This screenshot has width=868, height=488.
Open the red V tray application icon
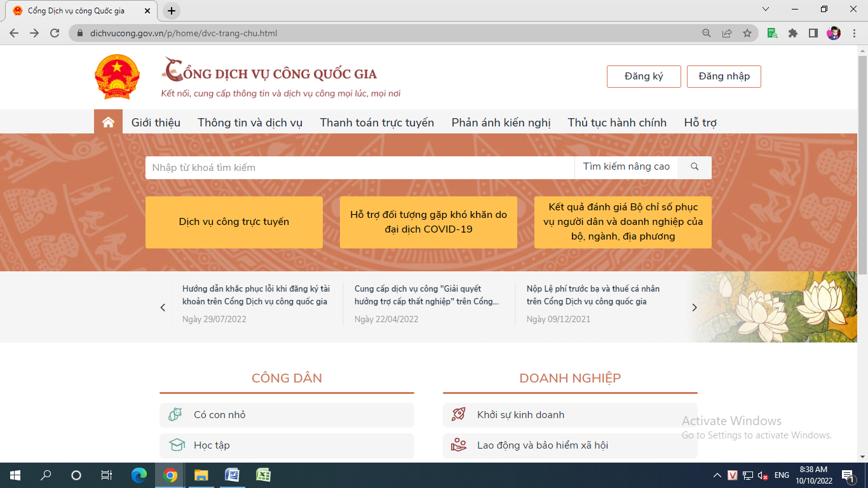[733, 475]
